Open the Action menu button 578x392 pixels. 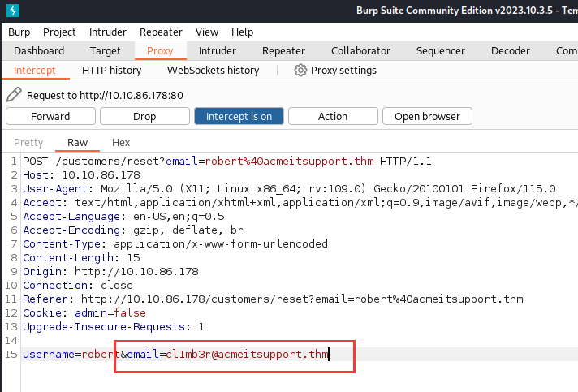(333, 116)
